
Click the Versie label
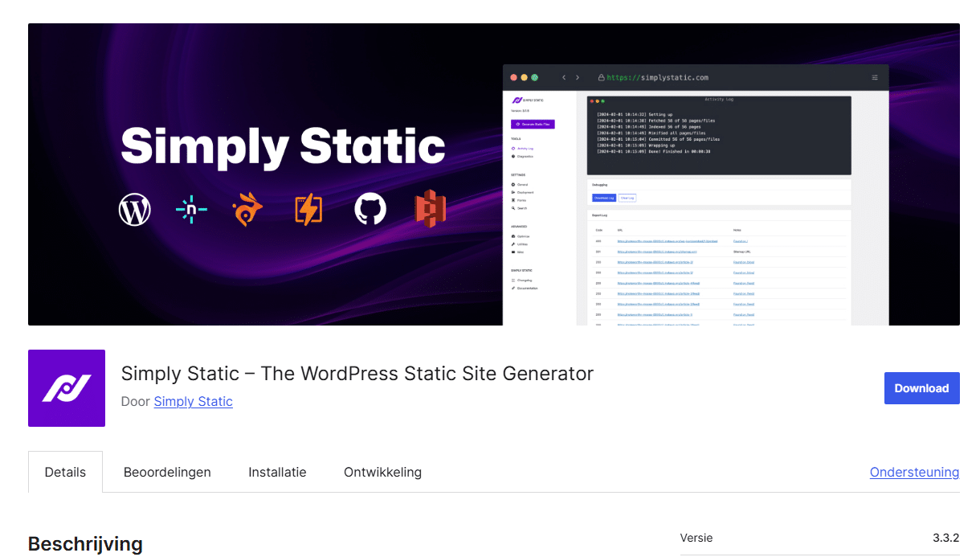point(696,538)
